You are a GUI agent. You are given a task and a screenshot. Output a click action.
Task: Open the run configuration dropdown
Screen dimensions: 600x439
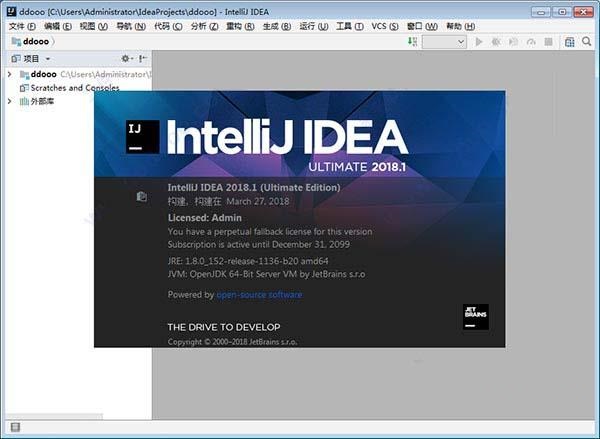444,42
